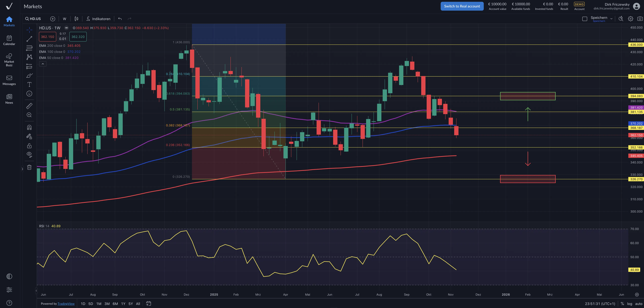Click the add symbol plus icon

(52, 19)
